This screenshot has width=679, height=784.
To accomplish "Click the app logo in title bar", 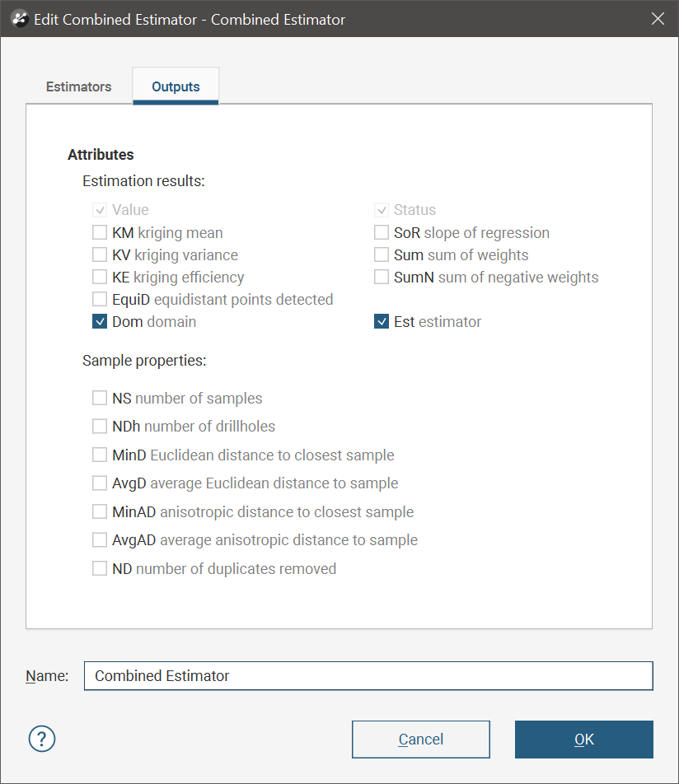I will coord(20,19).
